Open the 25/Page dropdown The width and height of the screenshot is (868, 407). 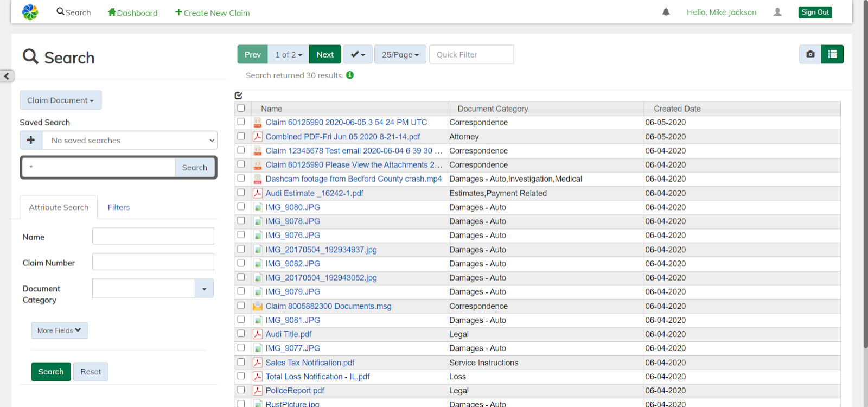click(x=400, y=54)
